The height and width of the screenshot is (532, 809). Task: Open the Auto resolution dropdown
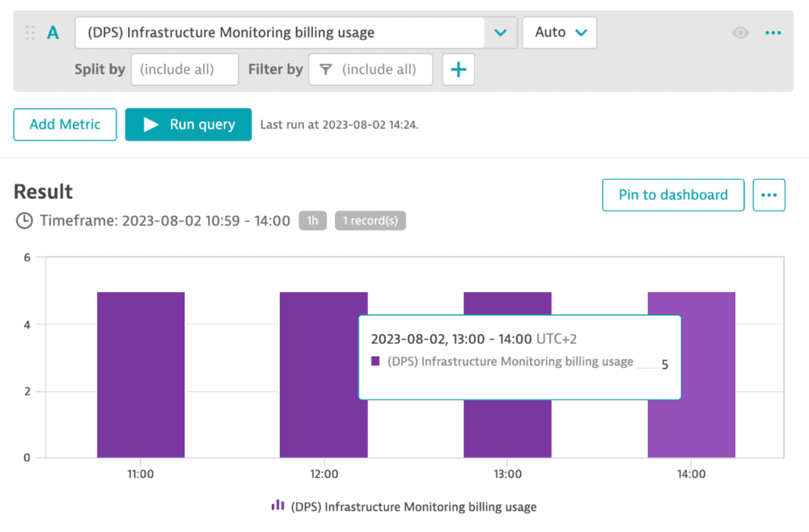click(x=559, y=32)
